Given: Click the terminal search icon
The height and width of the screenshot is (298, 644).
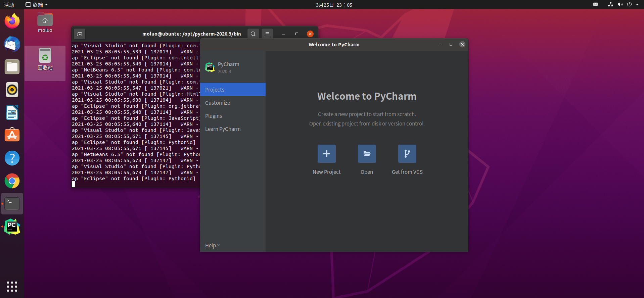Looking at the screenshot, I should click(253, 34).
